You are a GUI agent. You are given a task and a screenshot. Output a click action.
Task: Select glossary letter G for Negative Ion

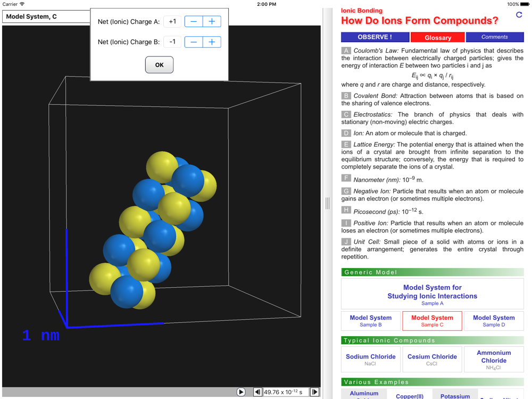click(x=346, y=191)
